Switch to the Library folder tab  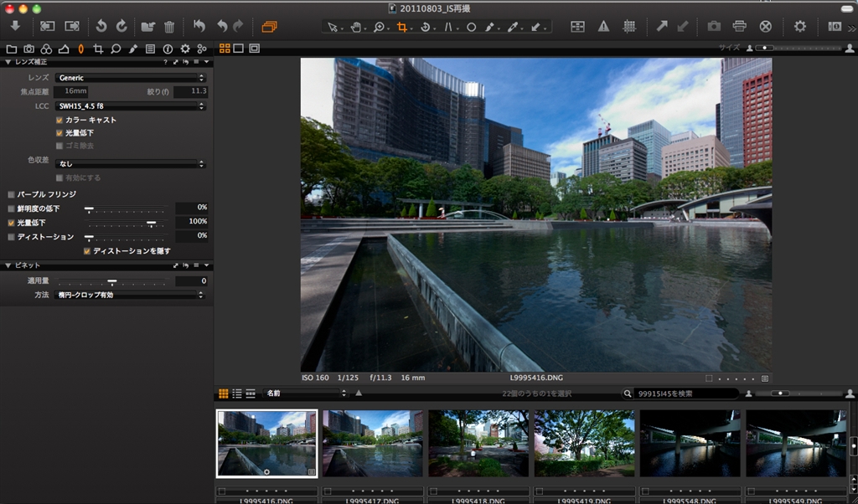[x=12, y=49]
